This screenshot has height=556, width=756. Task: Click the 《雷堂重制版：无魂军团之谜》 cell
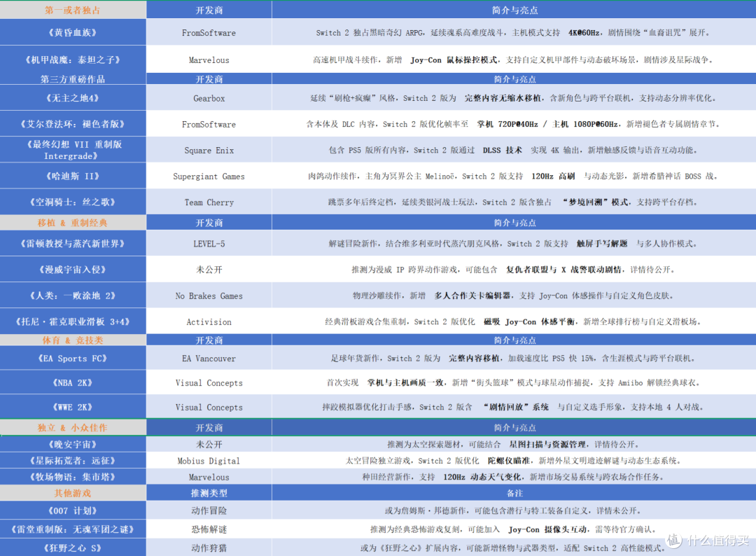(73, 529)
